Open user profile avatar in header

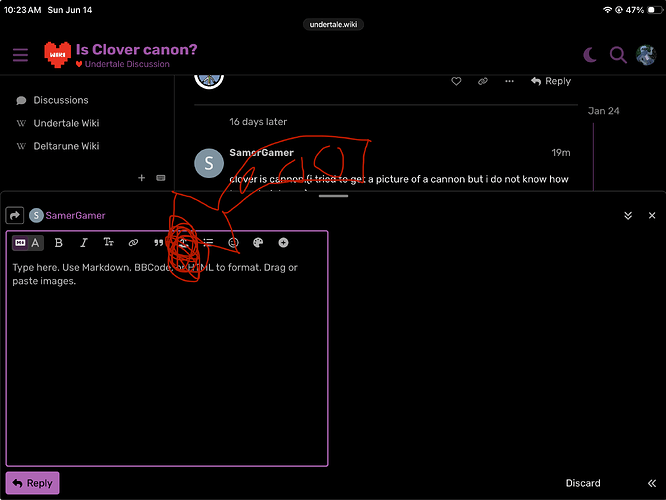[646, 55]
